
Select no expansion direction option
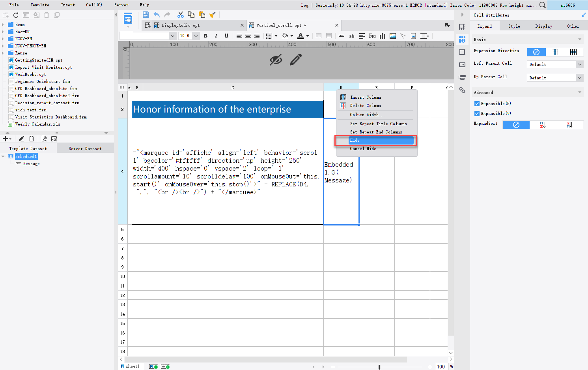tap(536, 52)
